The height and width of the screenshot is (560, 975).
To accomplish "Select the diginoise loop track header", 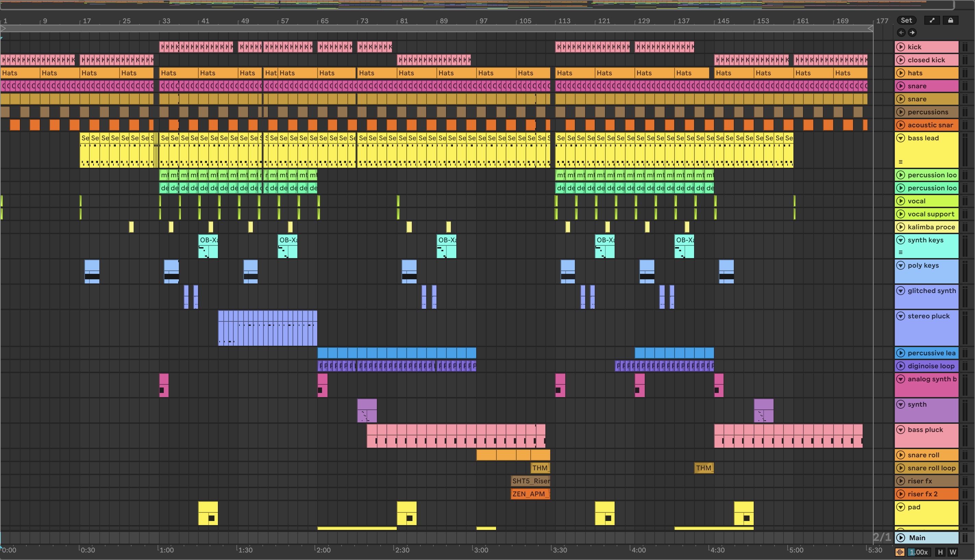I will click(931, 366).
